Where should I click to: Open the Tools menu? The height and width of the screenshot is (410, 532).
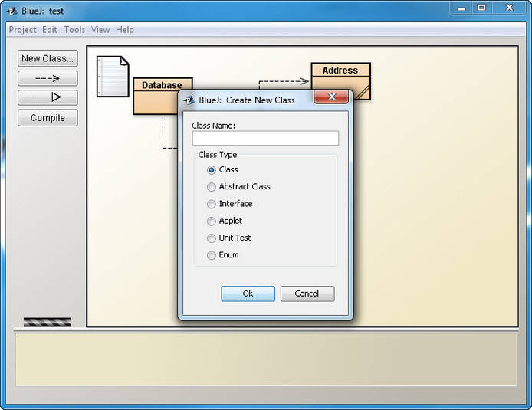(x=74, y=30)
